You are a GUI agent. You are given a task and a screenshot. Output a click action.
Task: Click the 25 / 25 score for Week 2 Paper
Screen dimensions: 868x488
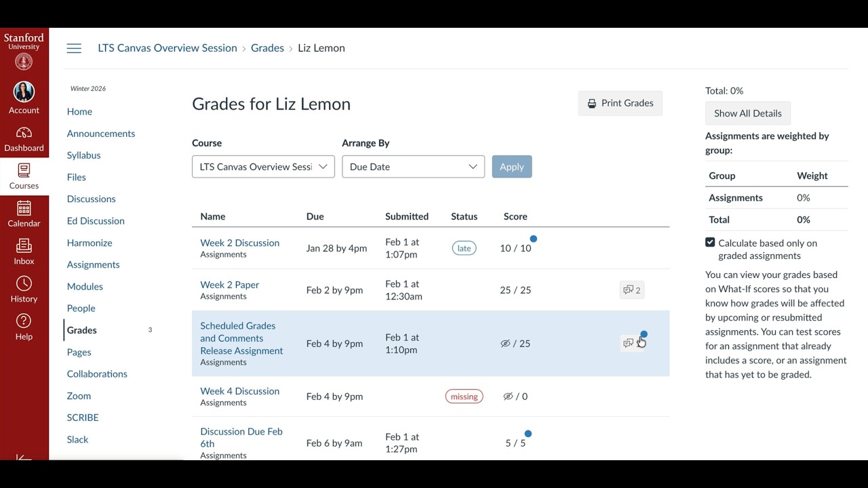pyautogui.click(x=515, y=290)
